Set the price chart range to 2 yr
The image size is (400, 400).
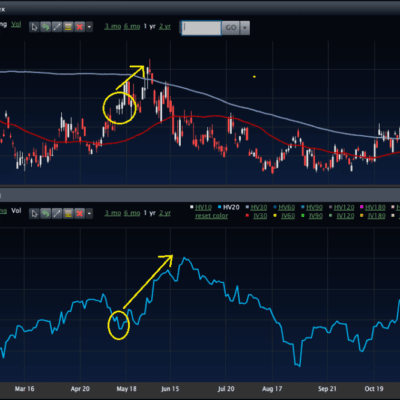click(165, 26)
